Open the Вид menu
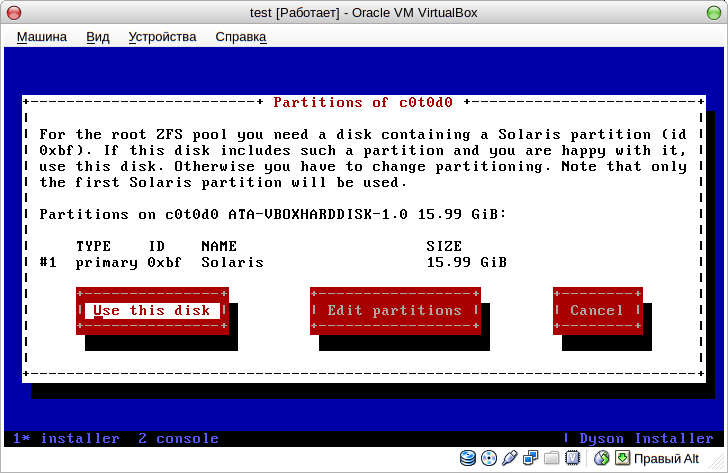728x473 pixels. (x=98, y=37)
